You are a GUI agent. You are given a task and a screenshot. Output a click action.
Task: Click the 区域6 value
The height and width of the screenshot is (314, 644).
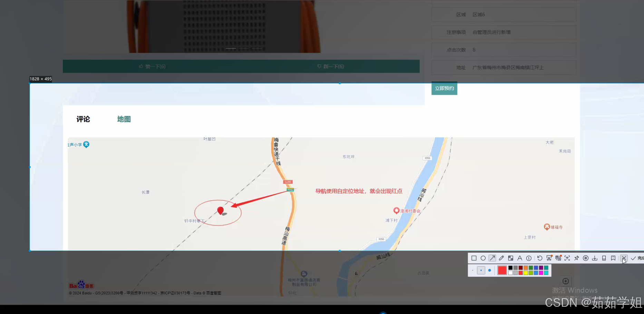coord(479,14)
